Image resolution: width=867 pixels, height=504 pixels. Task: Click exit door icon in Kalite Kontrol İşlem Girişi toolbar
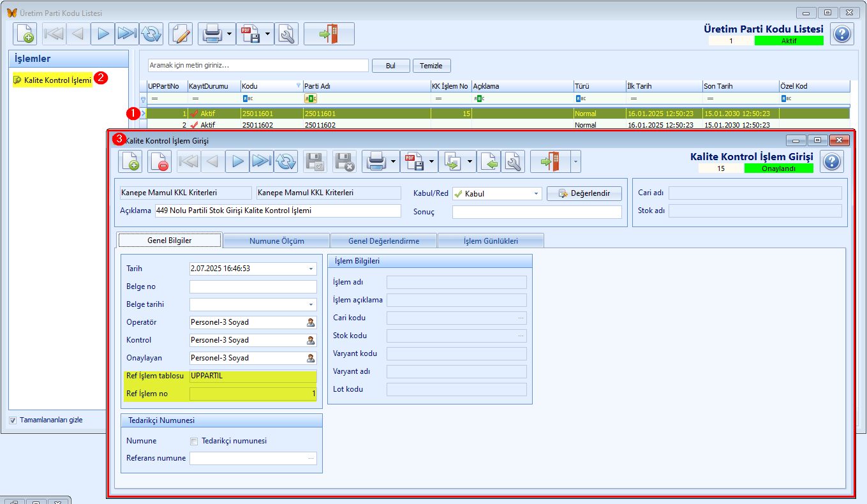click(549, 162)
